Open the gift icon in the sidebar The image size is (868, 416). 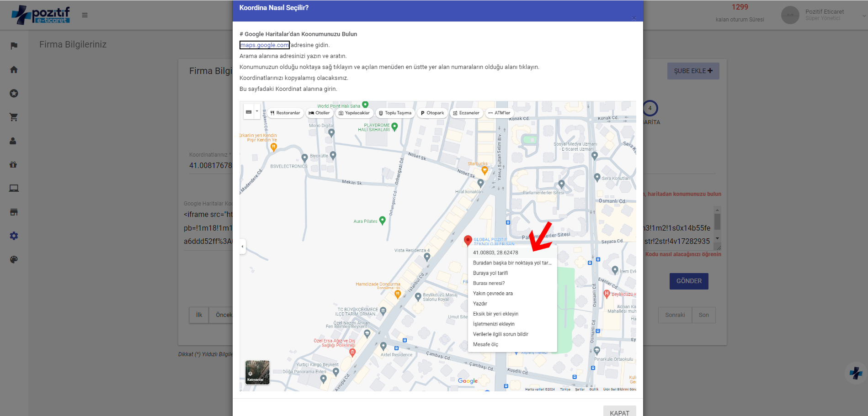tap(14, 164)
